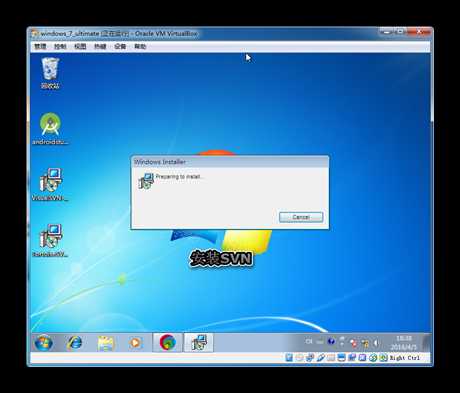Click the keyboard capture icon beside Right Ctrl
This screenshot has height=393, width=460.
click(x=383, y=358)
